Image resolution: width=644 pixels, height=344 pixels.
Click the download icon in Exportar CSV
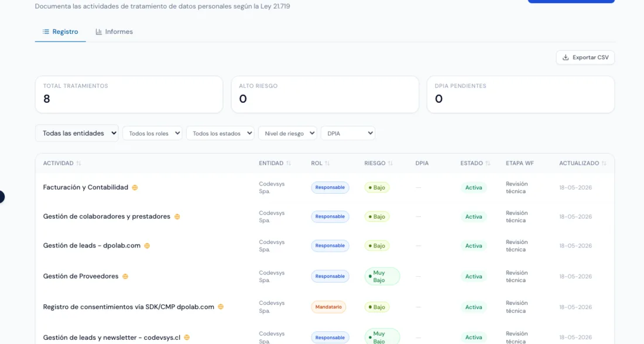point(566,57)
